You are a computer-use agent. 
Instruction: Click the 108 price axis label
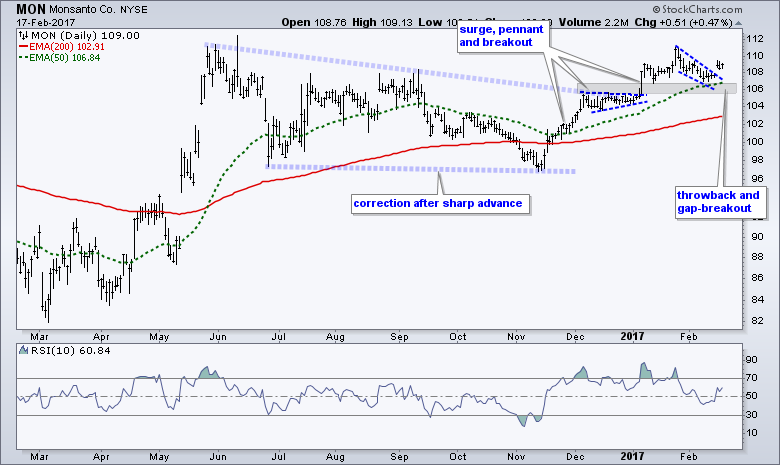point(755,72)
